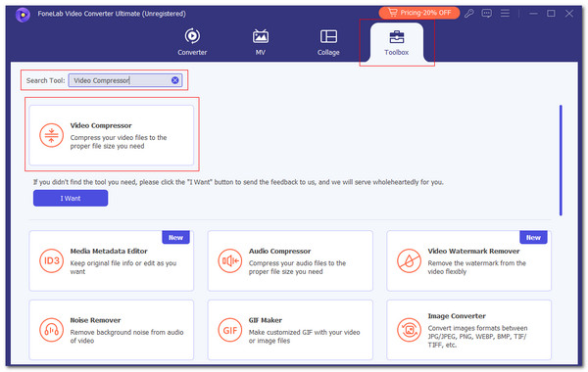
Task: Open the Image Converter tool
Action: coord(468,330)
